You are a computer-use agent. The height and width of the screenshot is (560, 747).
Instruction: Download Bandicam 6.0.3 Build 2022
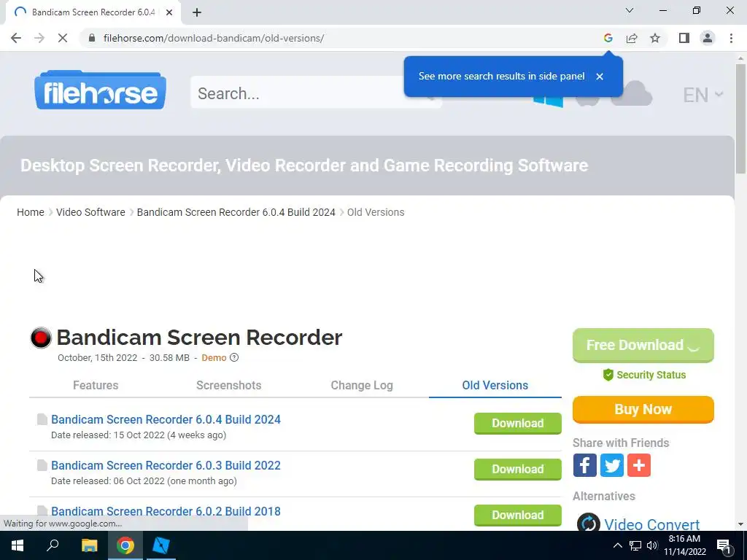pyautogui.click(x=517, y=469)
